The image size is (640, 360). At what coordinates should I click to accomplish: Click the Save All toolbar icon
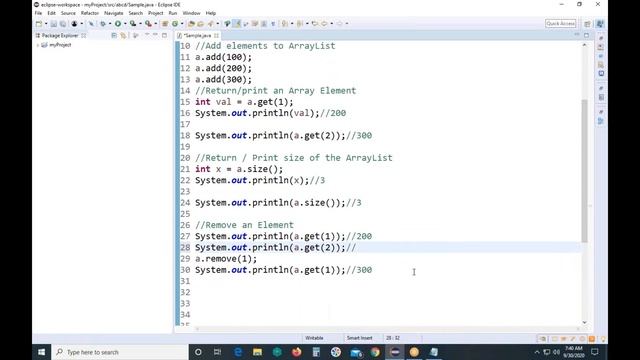tap(63, 24)
